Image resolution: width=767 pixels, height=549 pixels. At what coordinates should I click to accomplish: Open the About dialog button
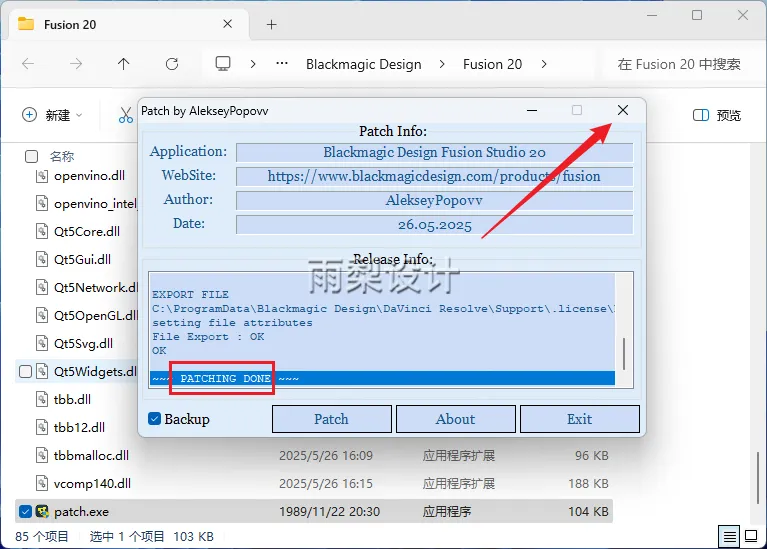click(x=455, y=419)
